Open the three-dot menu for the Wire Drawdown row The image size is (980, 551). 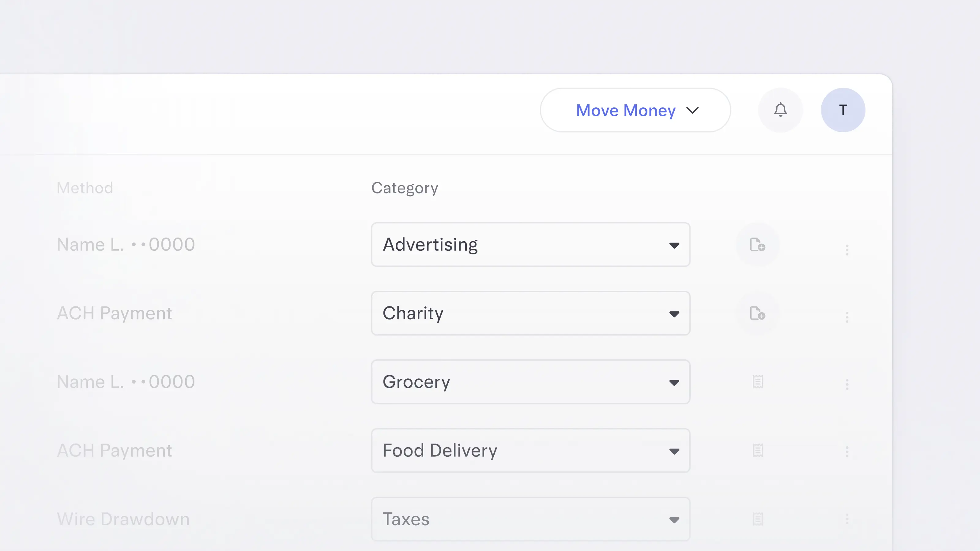(847, 519)
